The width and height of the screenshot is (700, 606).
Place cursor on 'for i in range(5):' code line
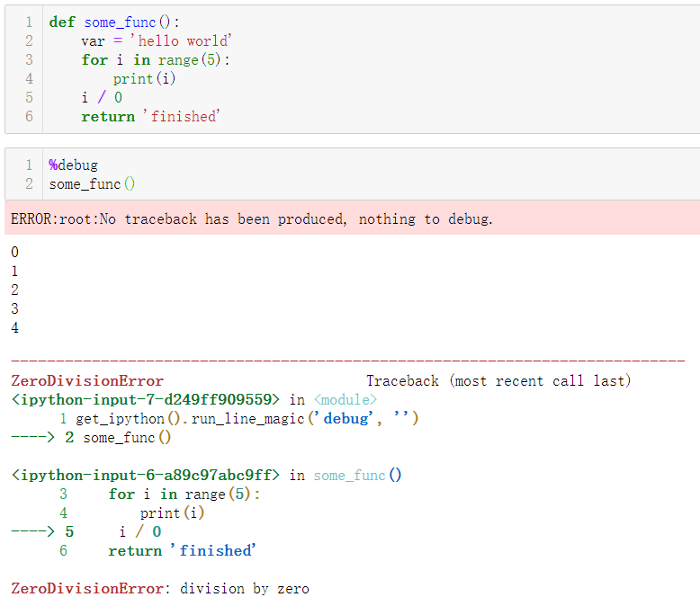coord(156,60)
